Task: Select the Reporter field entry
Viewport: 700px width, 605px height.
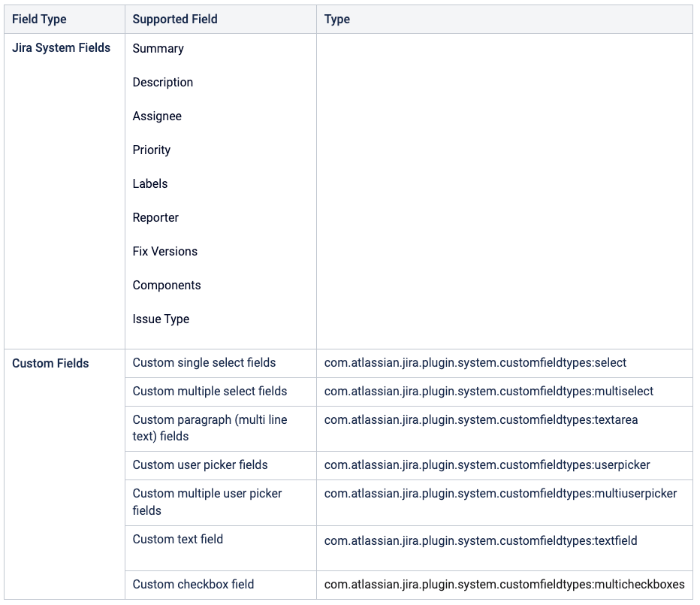Action: tap(155, 218)
